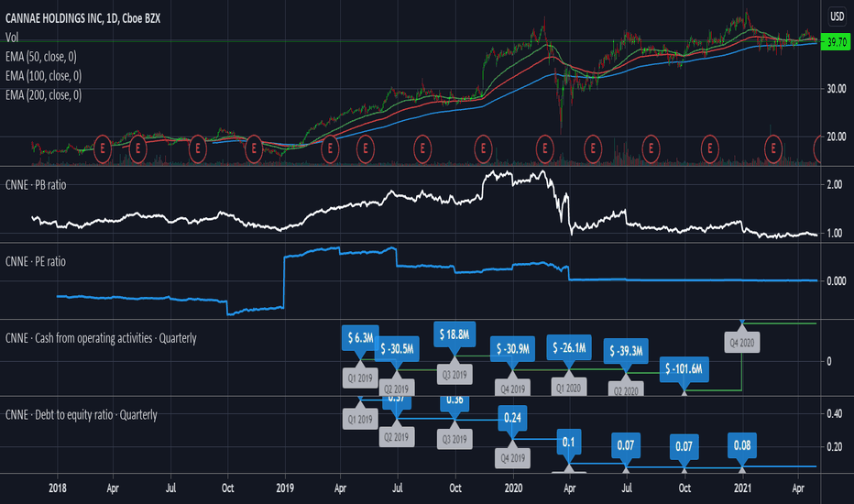The width and height of the screenshot is (854, 504).
Task: Open the earnings E marker just before 2020
Action: tap(483, 148)
